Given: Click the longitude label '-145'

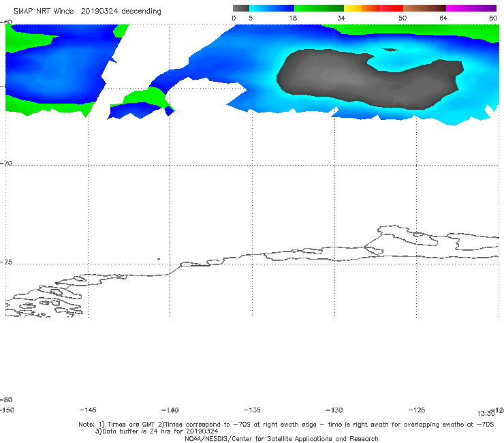Looking at the screenshot, I should (x=87, y=410).
